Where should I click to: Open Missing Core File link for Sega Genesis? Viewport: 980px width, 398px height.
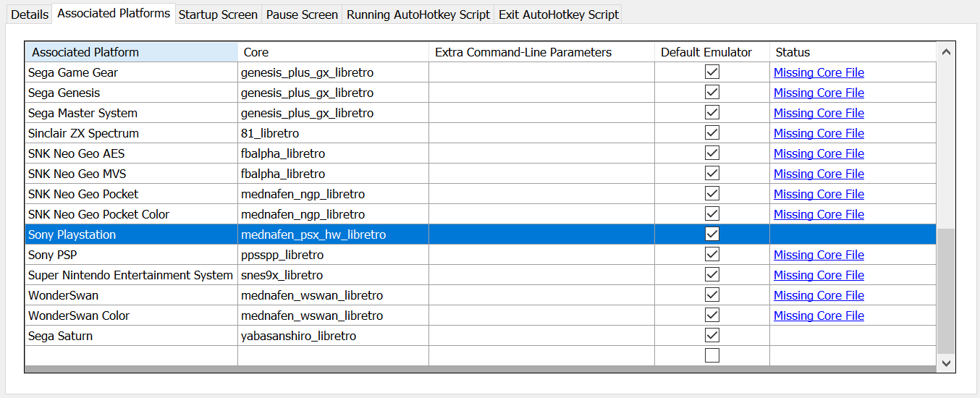(x=819, y=93)
